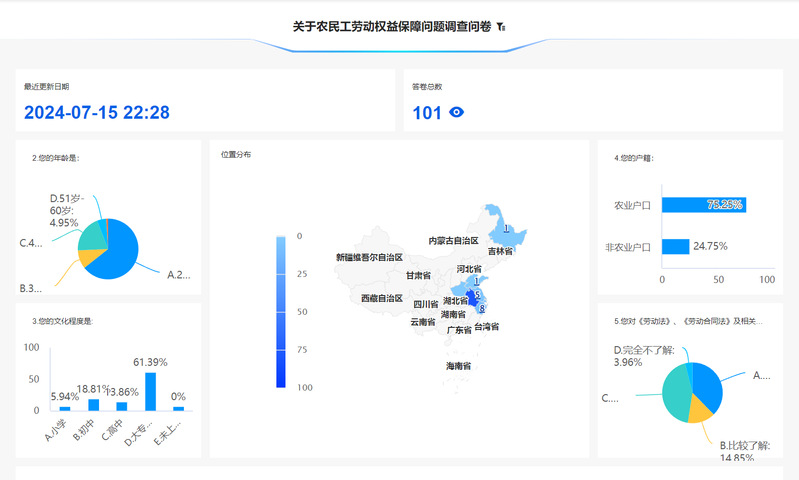Click the map's blue gradient legend slider
The width and height of the screenshot is (799, 480).
click(282, 311)
